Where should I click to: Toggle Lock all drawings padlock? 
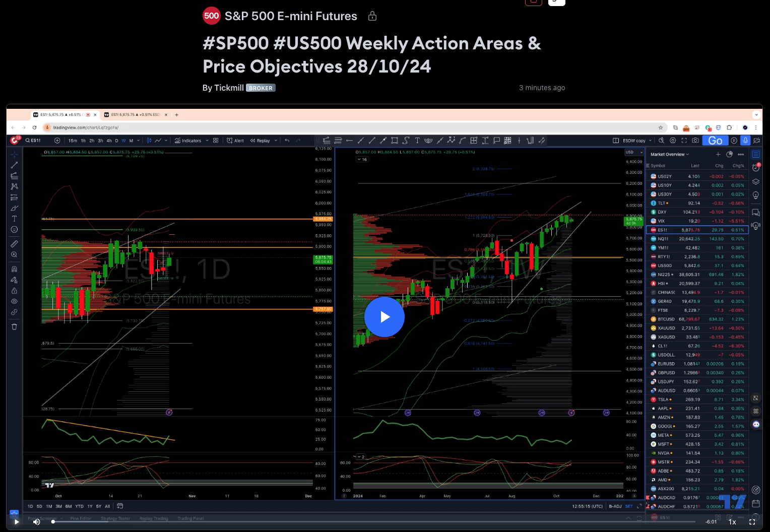pos(14,291)
